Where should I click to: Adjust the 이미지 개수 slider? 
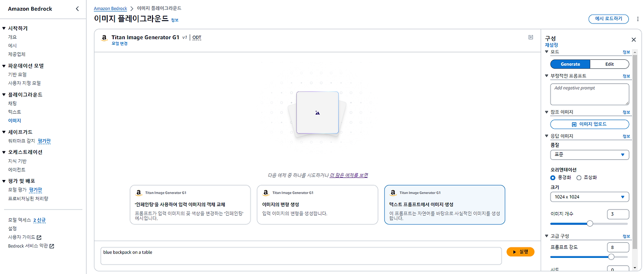[x=590, y=224]
